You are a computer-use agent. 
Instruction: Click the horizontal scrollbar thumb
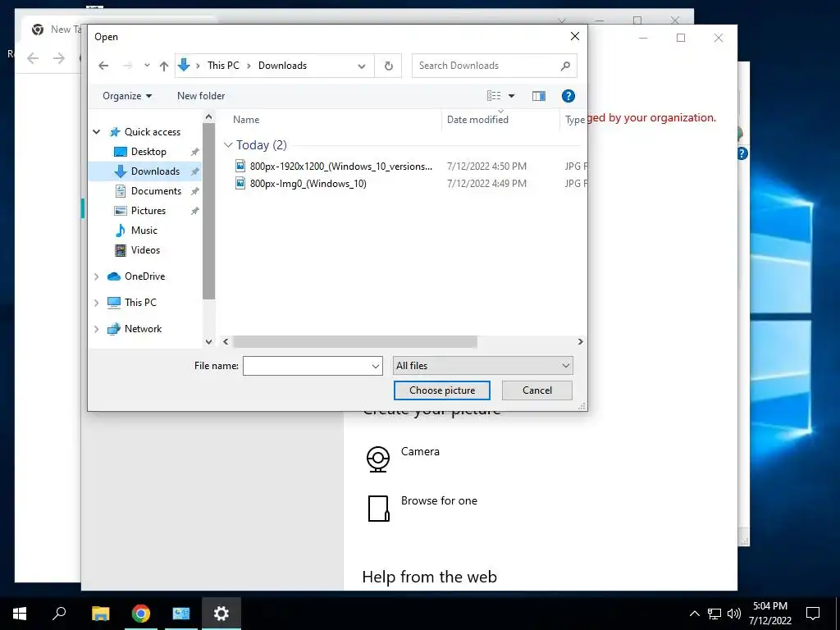point(354,342)
